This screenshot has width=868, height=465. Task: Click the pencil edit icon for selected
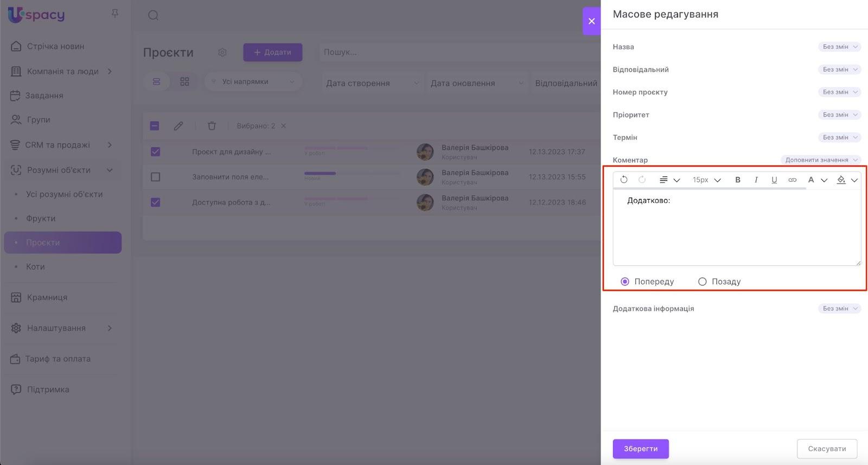click(178, 126)
